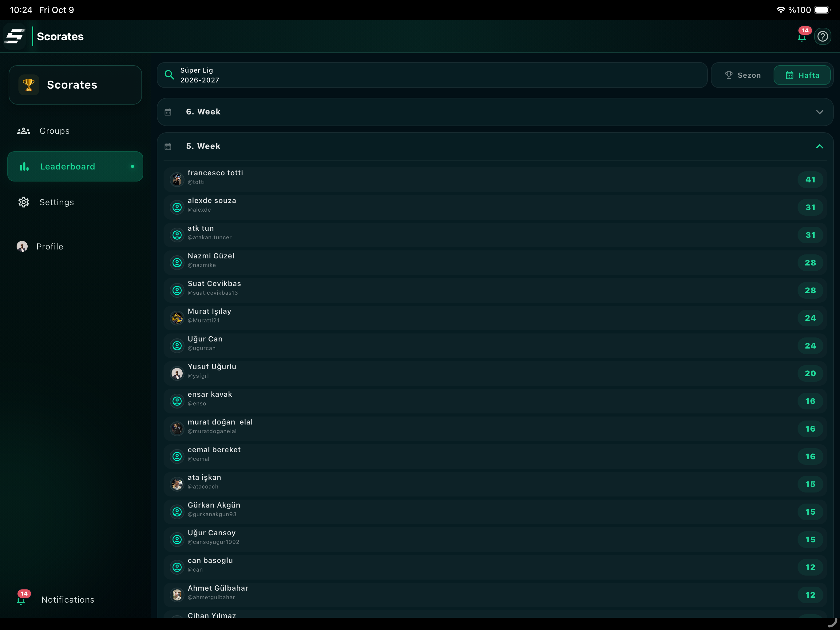Click the calendar icon beside 6. Week
Screen dimensions: 840x630
point(168,112)
